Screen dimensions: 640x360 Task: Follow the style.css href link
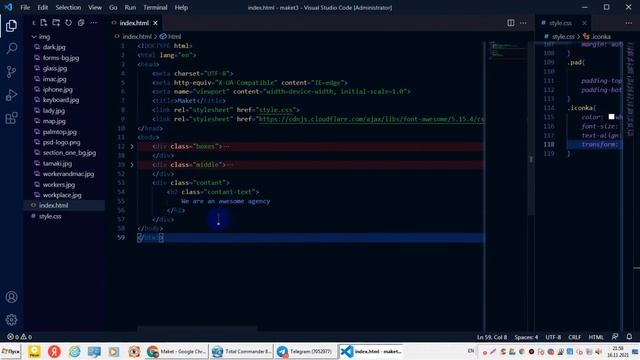coord(276,110)
